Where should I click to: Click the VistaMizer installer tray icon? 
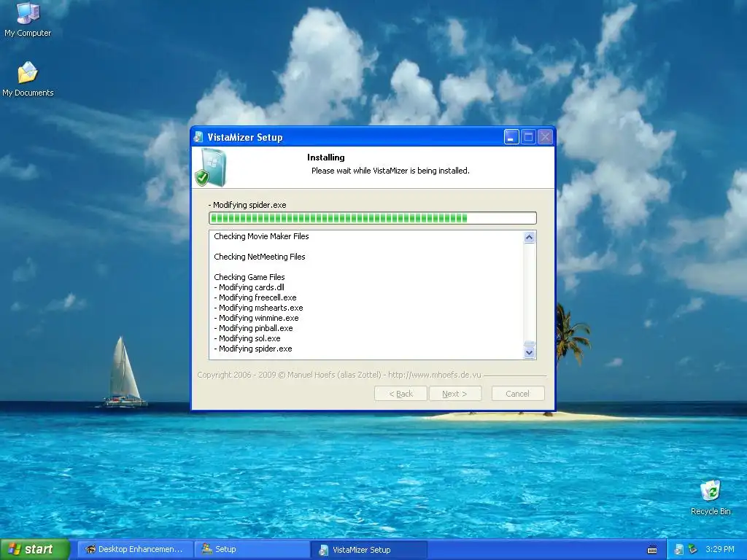pos(679,550)
